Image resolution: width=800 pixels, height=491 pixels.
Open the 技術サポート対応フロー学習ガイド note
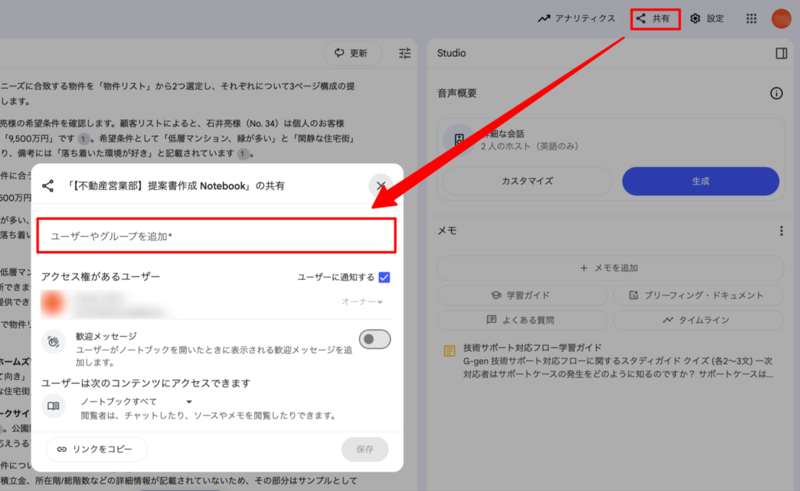click(x=612, y=361)
